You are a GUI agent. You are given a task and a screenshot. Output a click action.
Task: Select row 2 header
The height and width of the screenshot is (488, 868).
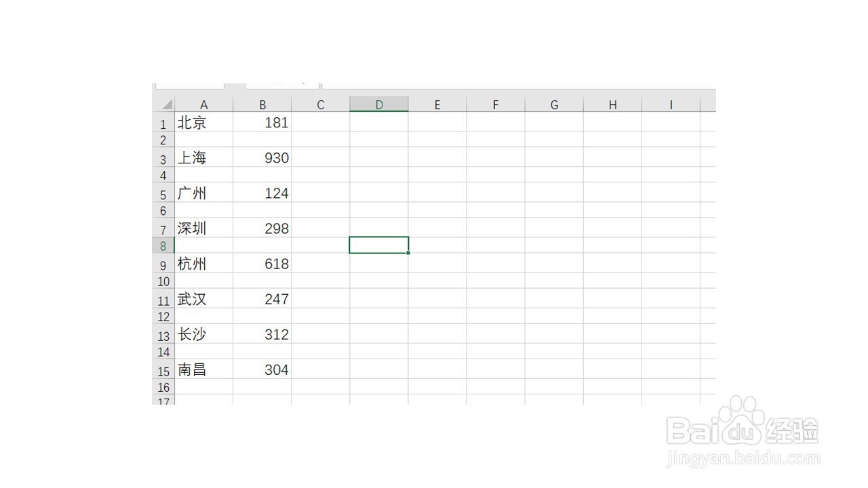[x=163, y=140]
